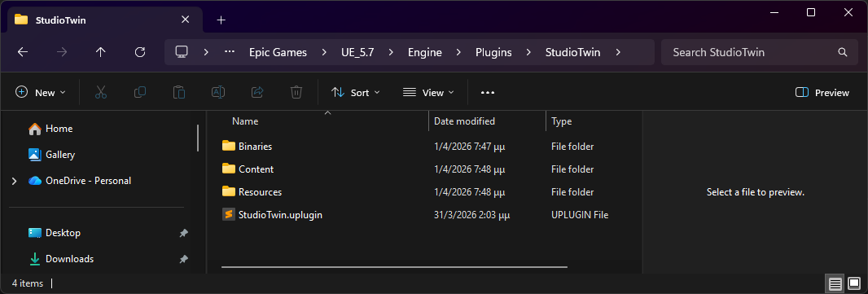Unpin Downloads using its pin icon
Screen dimensions: 868x294
click(183, 259)
